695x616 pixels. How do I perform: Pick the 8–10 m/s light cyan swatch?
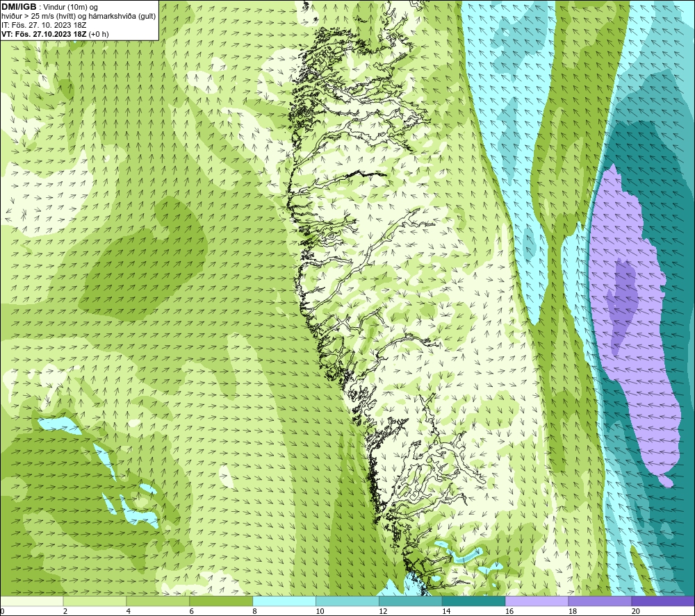click(x=284, y=601)
